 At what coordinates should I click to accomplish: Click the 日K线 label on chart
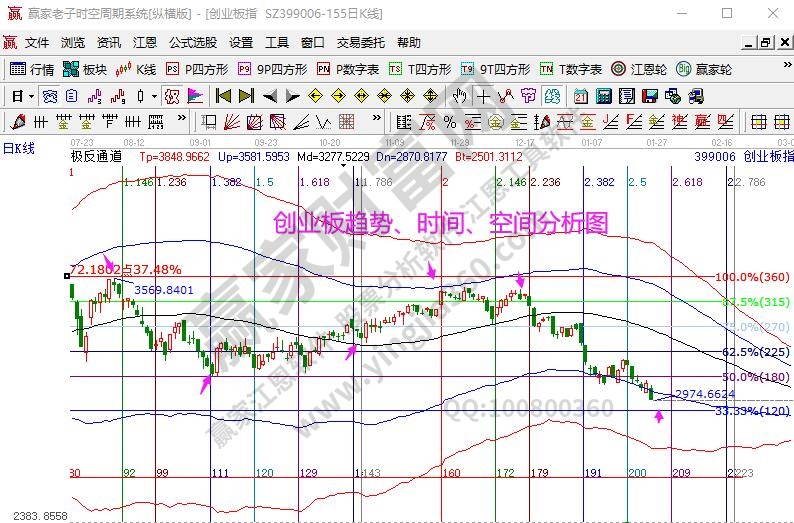pos(18,148)
